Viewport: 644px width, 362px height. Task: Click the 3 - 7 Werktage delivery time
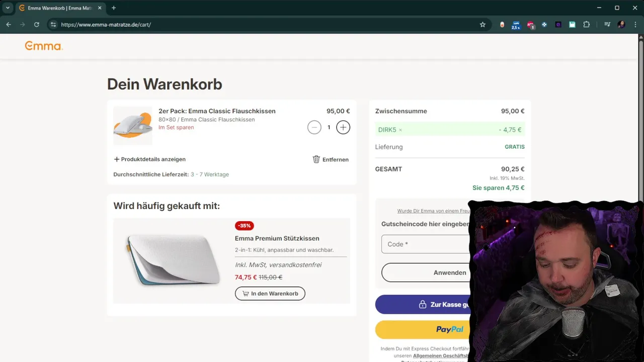(210, 174)
